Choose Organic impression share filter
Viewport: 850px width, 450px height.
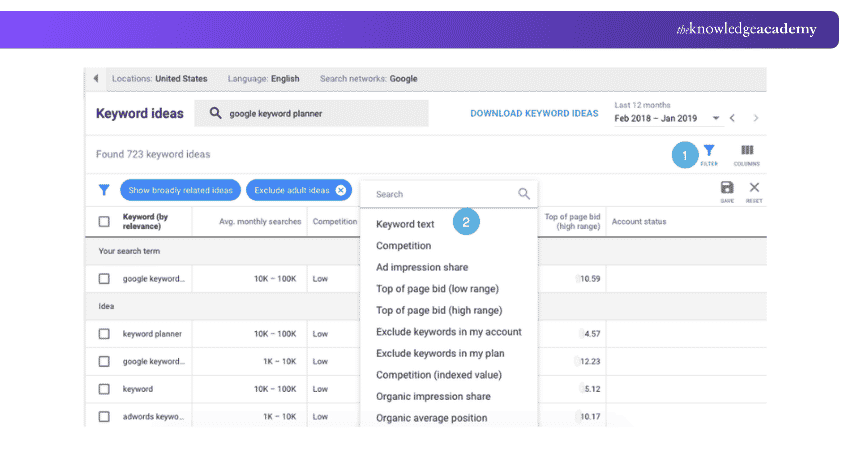433,396
